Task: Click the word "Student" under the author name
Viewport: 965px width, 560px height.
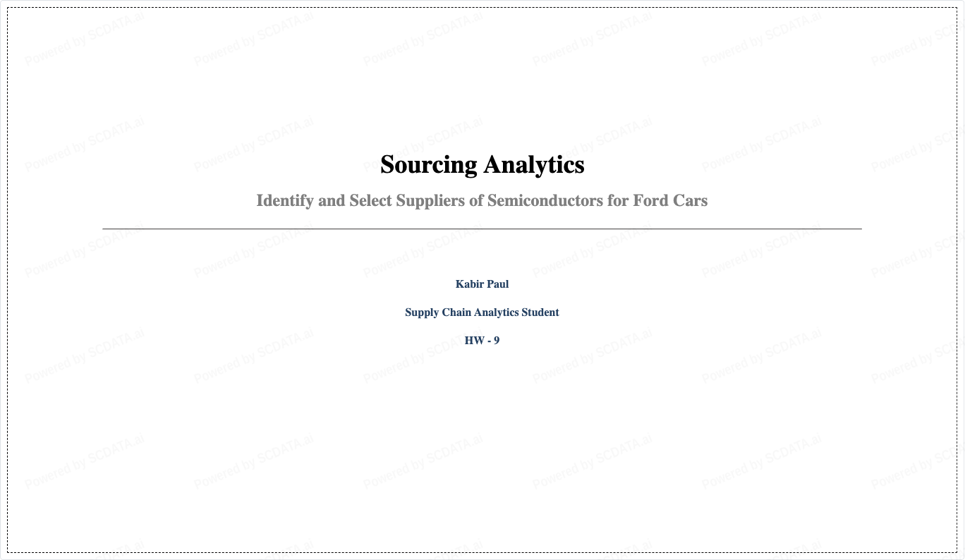Action: pos(540,312)
